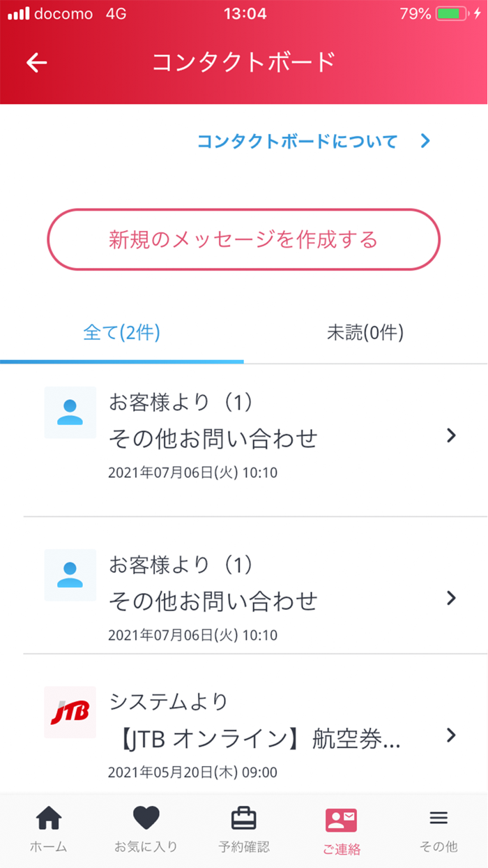The height and width of the screenshot is (868, 488).
Task: Open the コンタクトボードについて link
Action: point(296,140)
